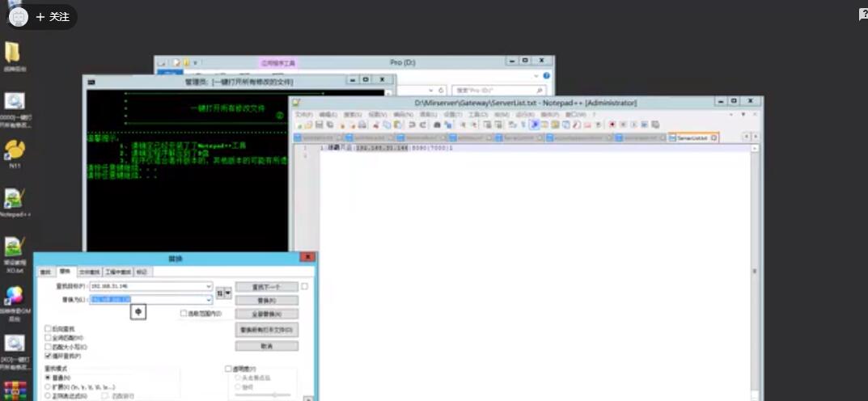Click the 查找下一个 (find next) button

[x=266, y=287]
